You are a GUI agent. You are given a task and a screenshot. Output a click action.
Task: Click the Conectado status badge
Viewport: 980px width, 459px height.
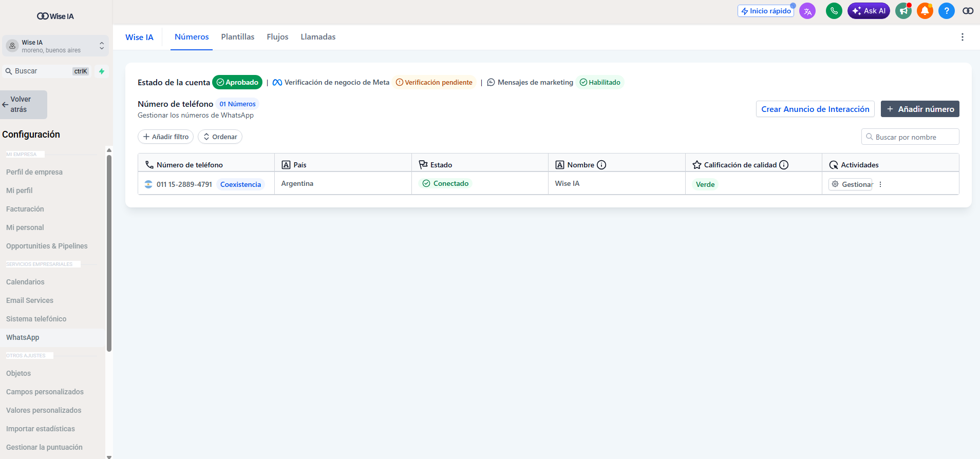pyautogui.click(x=445, y=183)
